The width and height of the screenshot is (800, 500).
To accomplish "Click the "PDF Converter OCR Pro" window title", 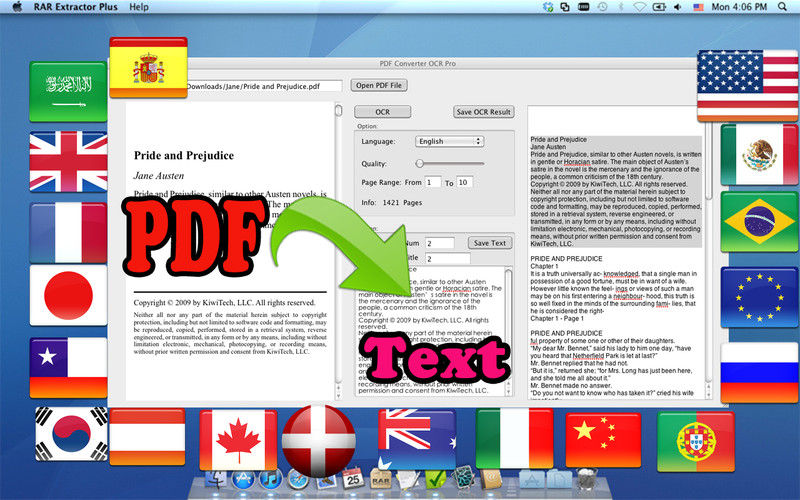I will [417, 63].
